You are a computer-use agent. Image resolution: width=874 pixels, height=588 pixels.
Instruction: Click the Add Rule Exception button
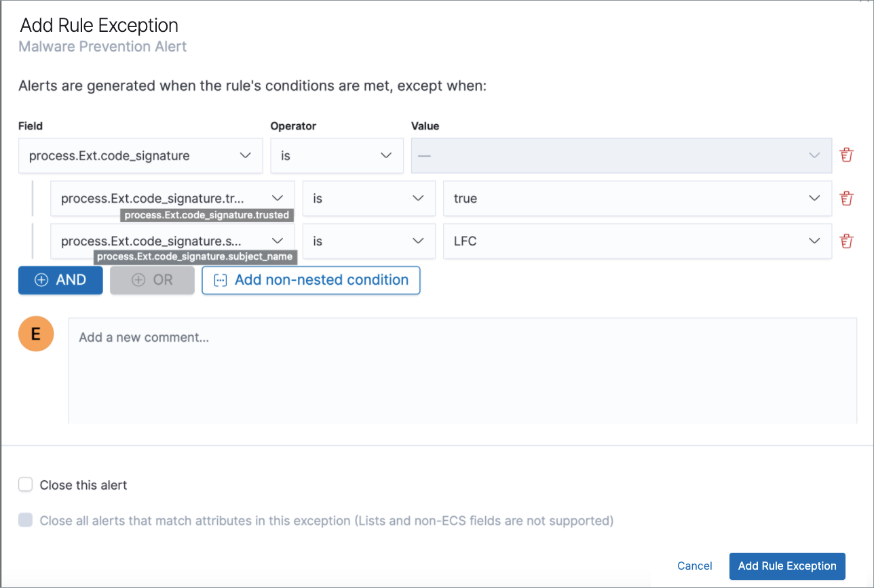tap(787, 566)
